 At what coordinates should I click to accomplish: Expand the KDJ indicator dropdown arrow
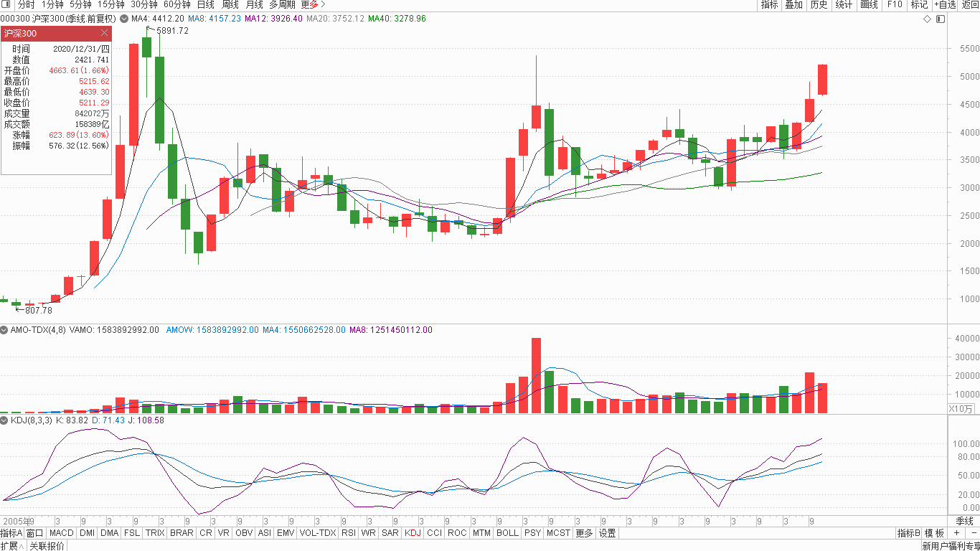coord(4,420)
